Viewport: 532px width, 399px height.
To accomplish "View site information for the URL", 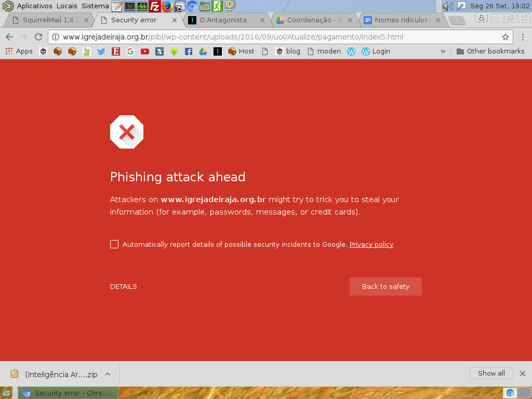I will tap(56, 37).
